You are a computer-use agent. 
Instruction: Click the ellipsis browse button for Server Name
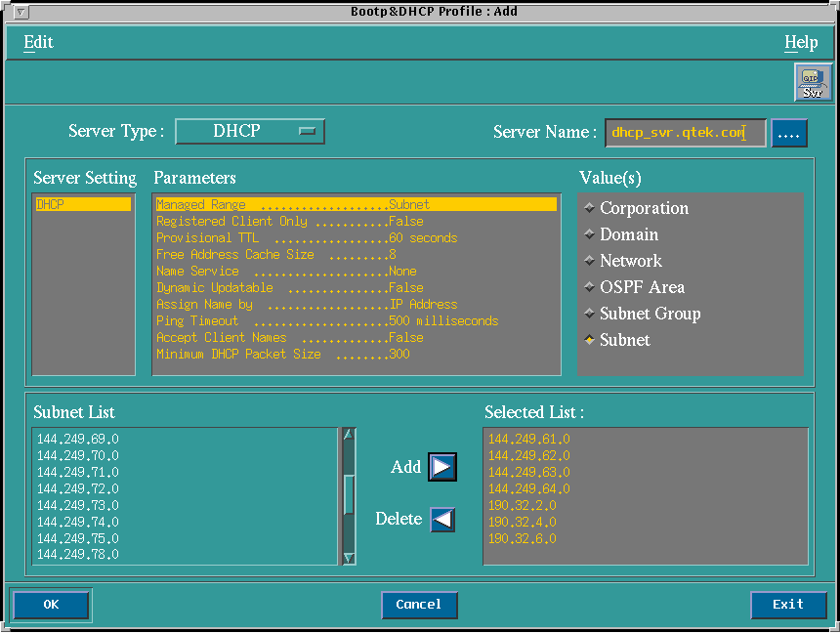coord(789,133)
